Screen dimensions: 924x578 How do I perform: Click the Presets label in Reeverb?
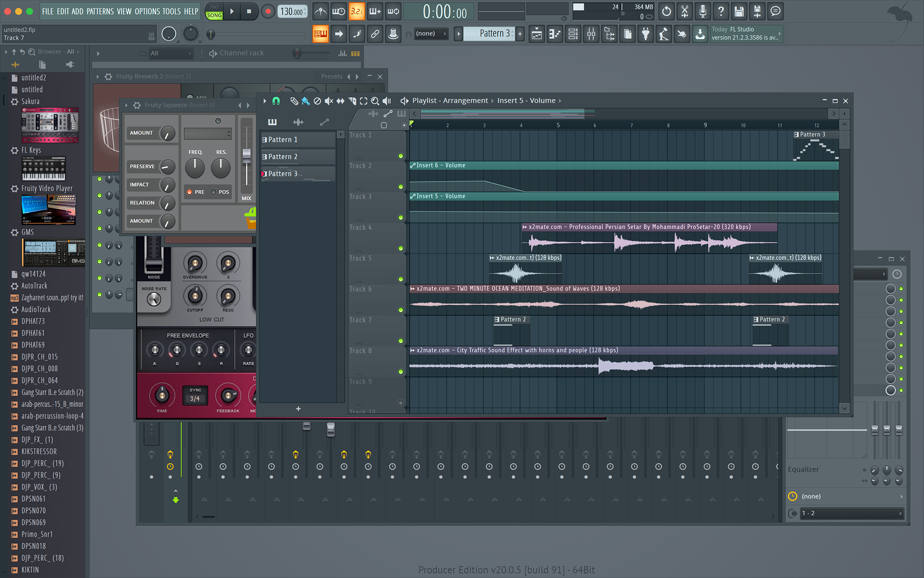click(x=332, y=76)
